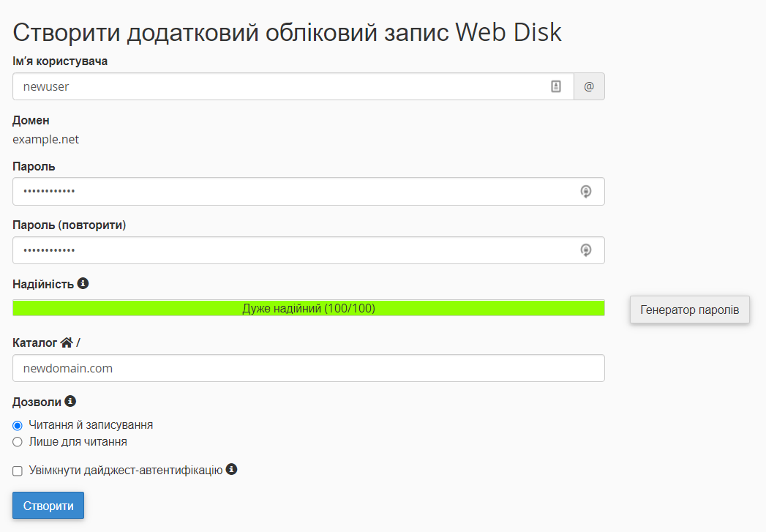Show the info tooltip next to Дозволи
766x532 pixels.
click(x=70, y=401)
